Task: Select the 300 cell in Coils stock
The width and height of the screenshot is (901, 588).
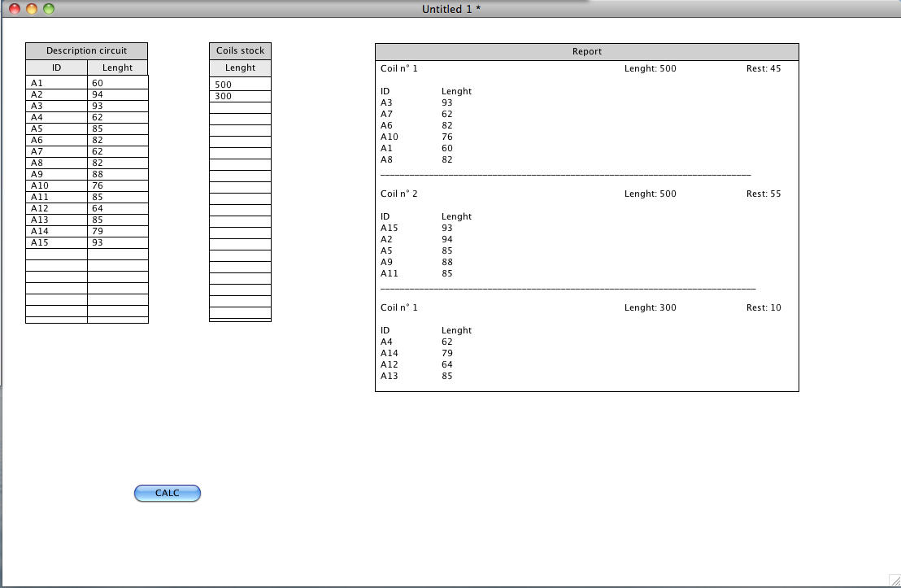Action: pos(240,96)
